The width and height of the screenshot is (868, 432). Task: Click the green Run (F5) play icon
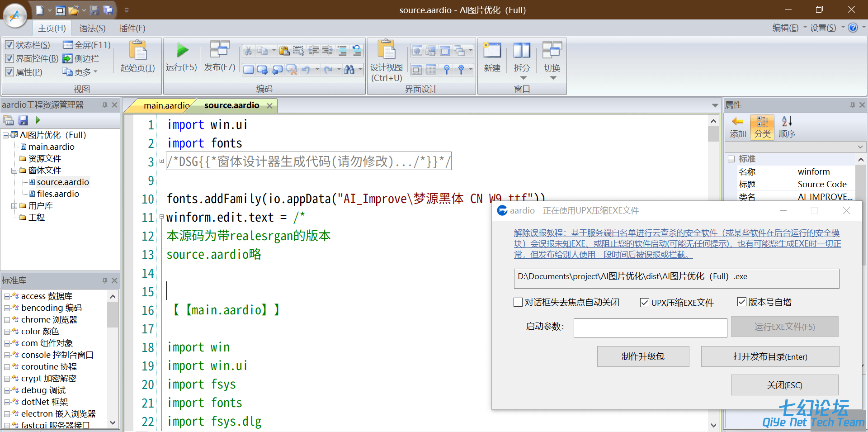point(182,50)
